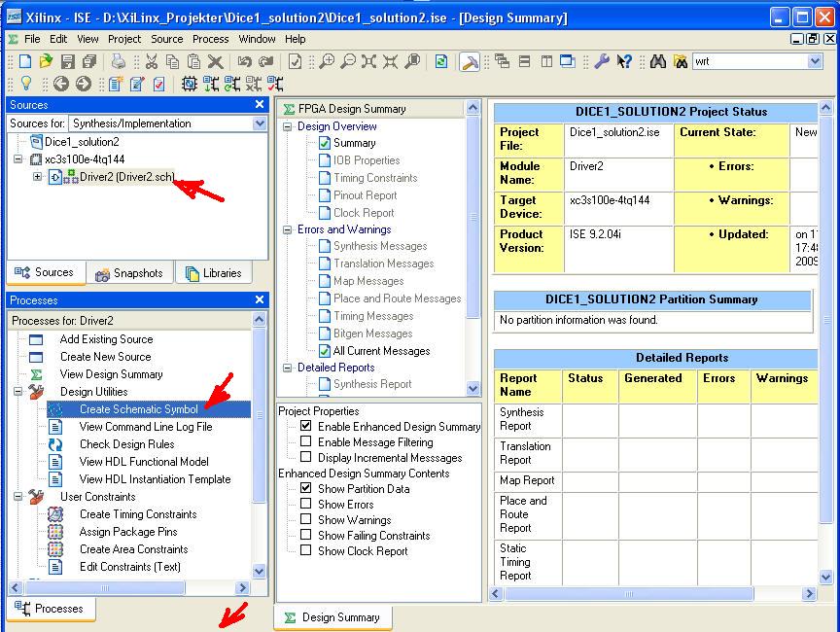The height and width of the screenshot is (632, 840).
Task: Click the What's This help cursor icon
Action: [x=624, y=61]
